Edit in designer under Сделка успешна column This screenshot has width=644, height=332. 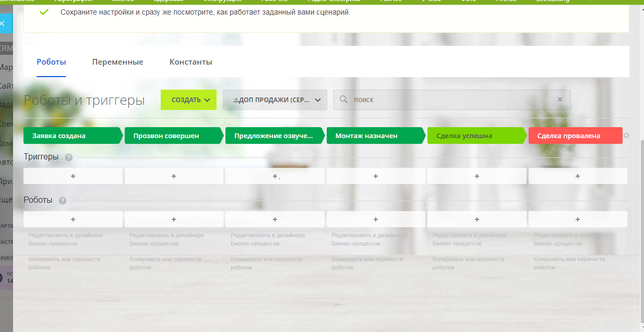(x=470, y=239)
